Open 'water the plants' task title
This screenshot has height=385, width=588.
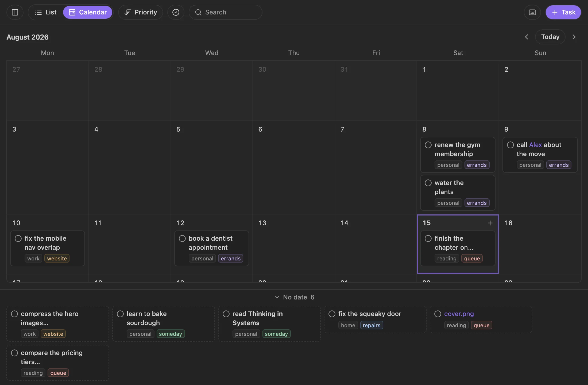(x=449, y=187)
